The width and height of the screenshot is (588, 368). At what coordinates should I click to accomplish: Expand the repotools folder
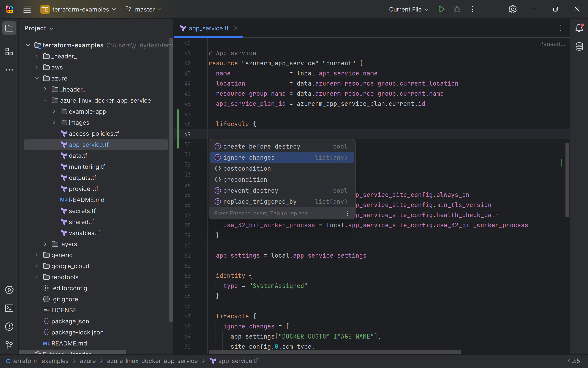[37, 277]
